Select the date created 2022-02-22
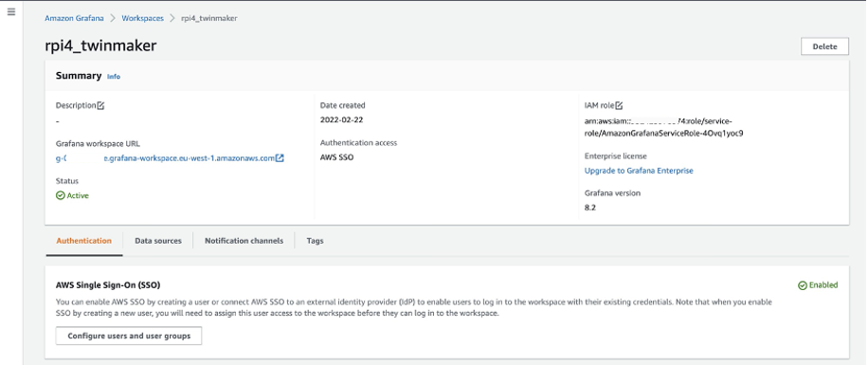The height and width of the screenshot is (365, 868). pos(341,119)
